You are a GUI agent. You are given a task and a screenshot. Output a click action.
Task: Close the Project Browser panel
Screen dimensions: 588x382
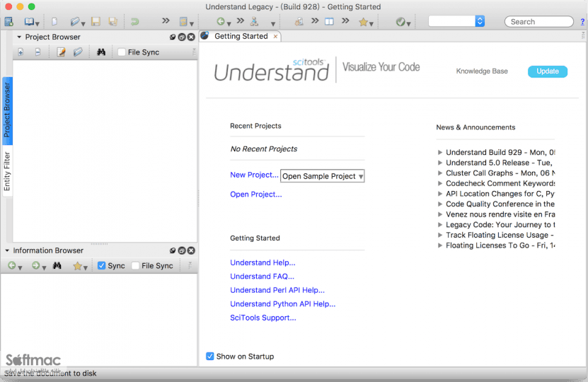pyautogui.click(x=191, y=37)
